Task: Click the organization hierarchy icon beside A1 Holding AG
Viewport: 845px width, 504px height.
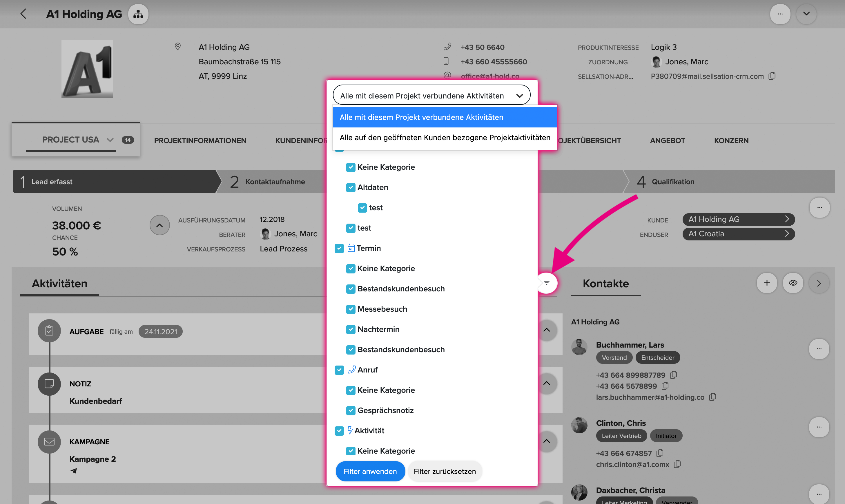Action: coord(138,14)
